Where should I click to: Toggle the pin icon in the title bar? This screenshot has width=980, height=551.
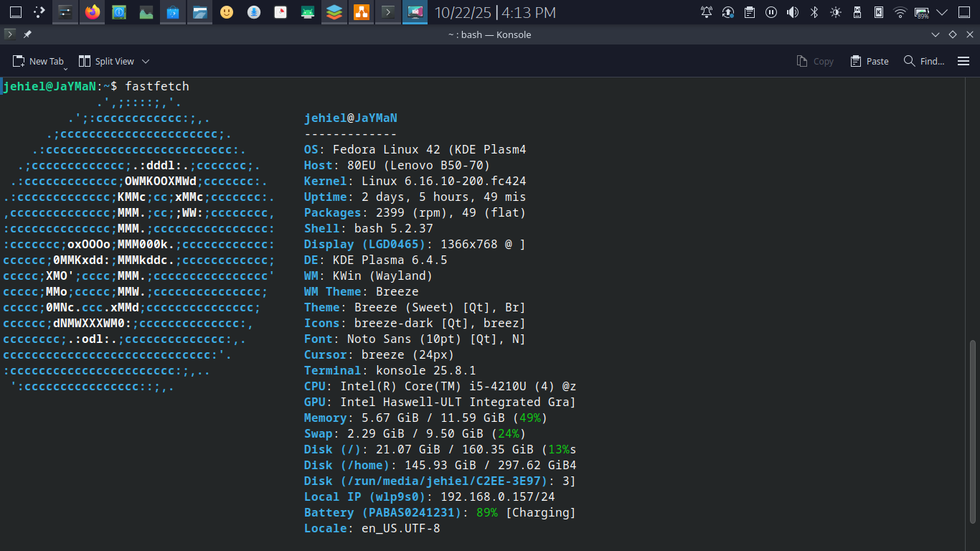pyautogui.click(x=27, y=34)
